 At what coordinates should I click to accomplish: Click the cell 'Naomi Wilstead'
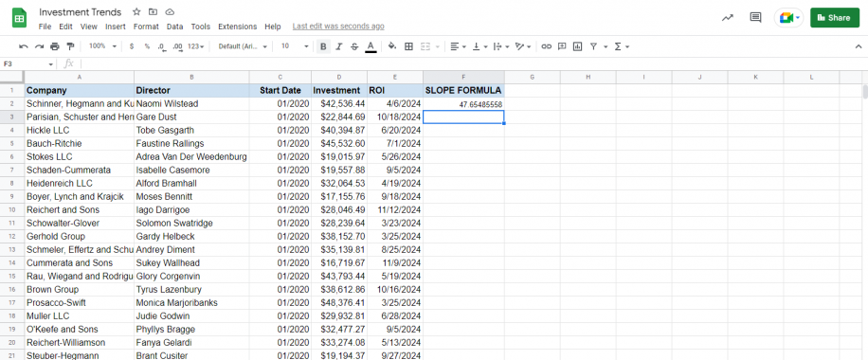pos(191,103)
